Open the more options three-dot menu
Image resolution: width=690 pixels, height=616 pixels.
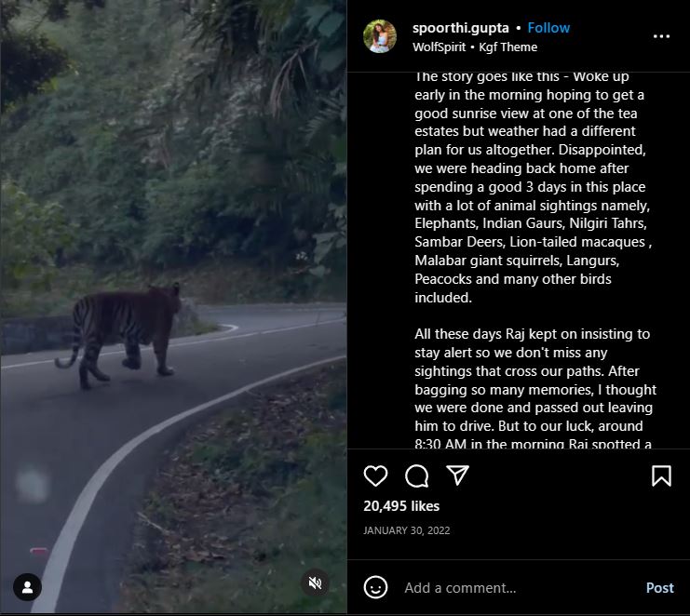pos(661,36)
